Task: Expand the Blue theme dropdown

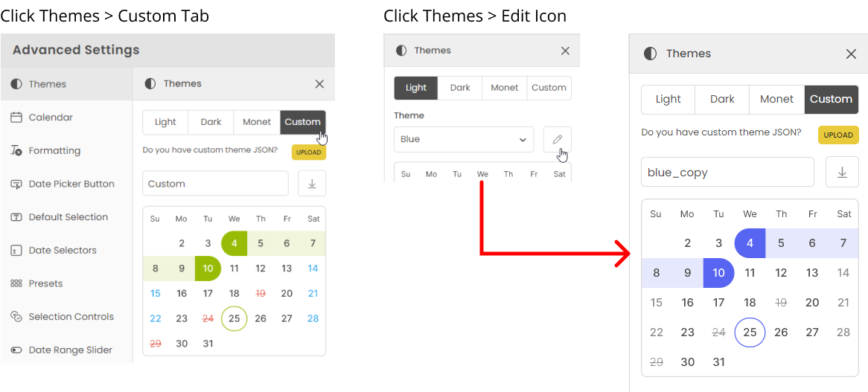Action: click(463, 139)
